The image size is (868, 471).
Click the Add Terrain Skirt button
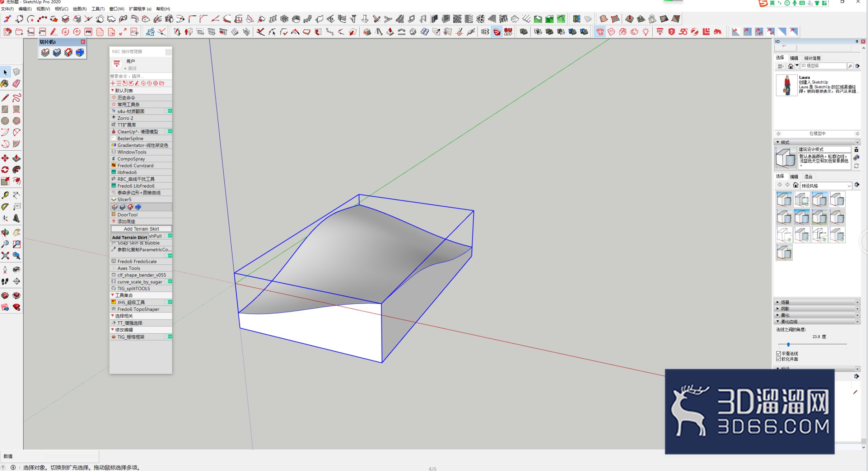tap(141, 229)
